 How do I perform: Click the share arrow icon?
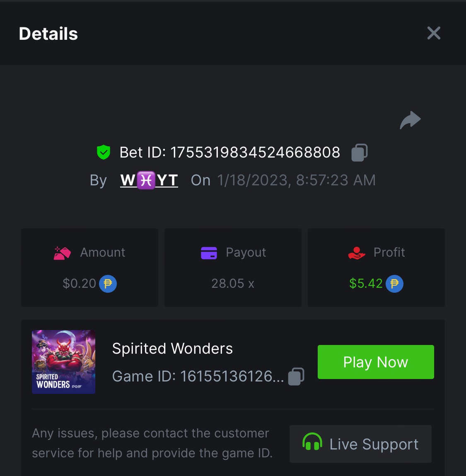(x=410, y=120)
